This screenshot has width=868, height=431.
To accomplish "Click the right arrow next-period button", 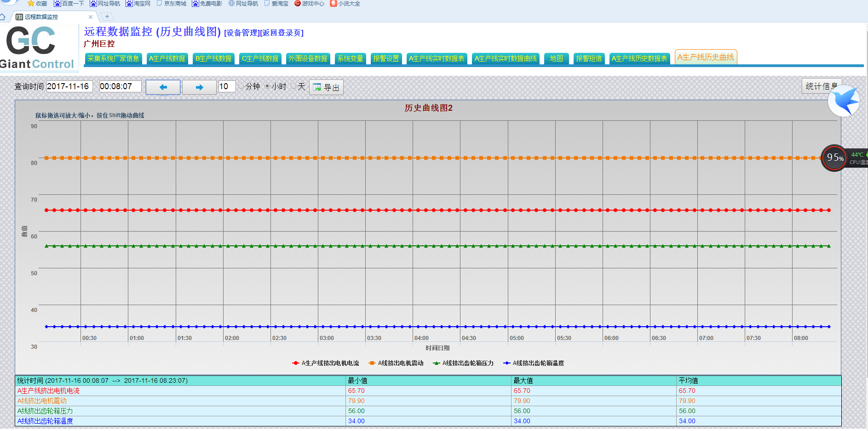I will [x=199, y=87].
